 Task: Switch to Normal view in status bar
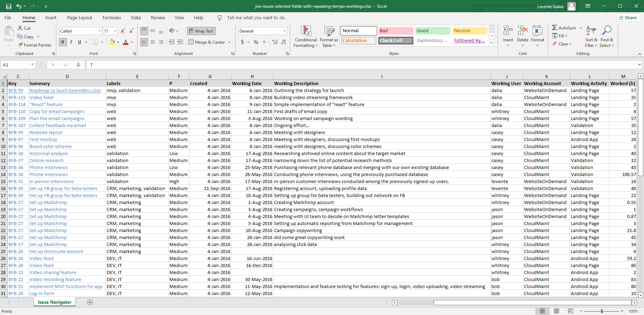coord(542,311)
